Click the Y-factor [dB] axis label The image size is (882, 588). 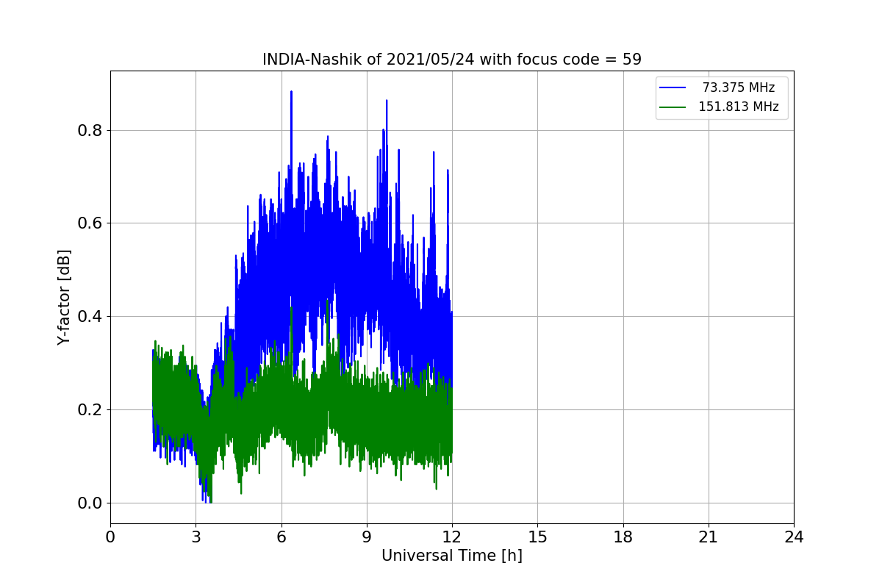(65, 297)
